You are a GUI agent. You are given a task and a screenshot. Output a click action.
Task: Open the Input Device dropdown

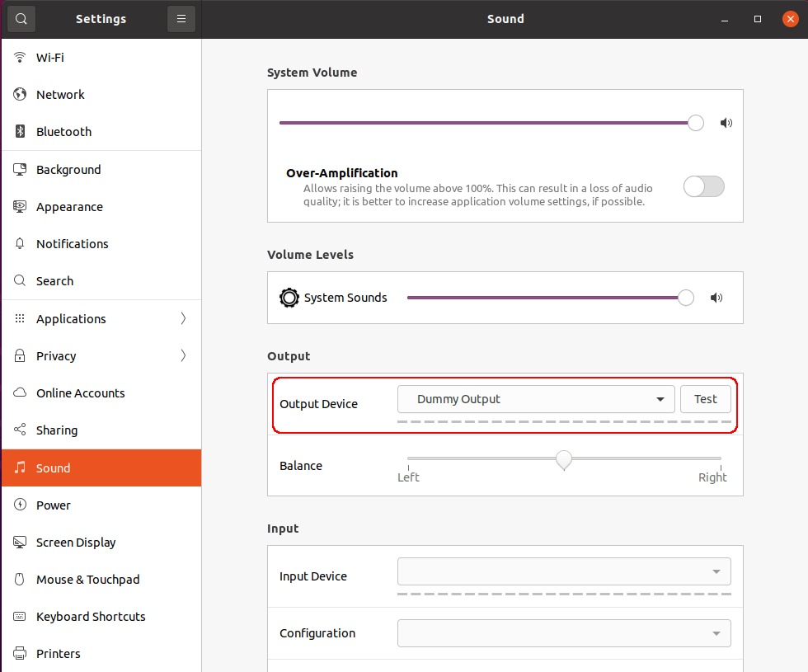[564, 571]
